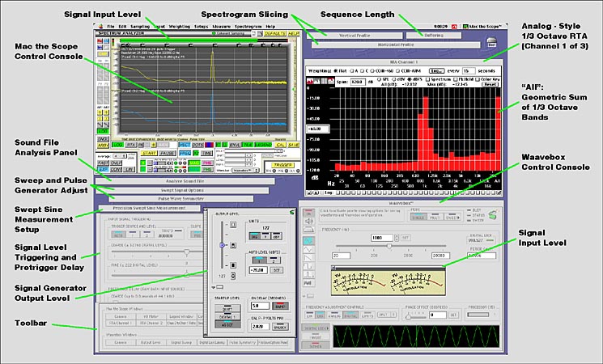This screenshot has height=364, width=603.
Task: Click the Waavebox frequency value field 1000
Action: coord(382,238)
